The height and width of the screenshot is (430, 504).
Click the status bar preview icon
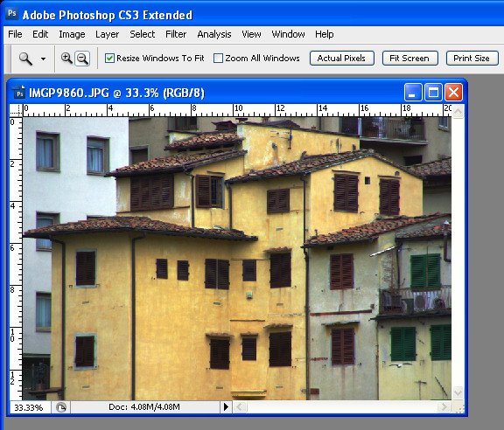[x=60, y=407]
